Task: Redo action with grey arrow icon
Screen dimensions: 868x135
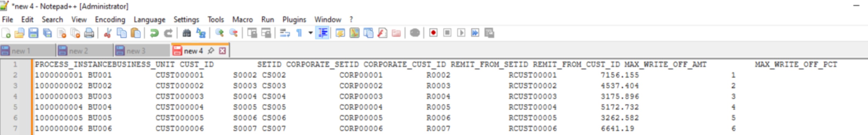Action: 168,33
